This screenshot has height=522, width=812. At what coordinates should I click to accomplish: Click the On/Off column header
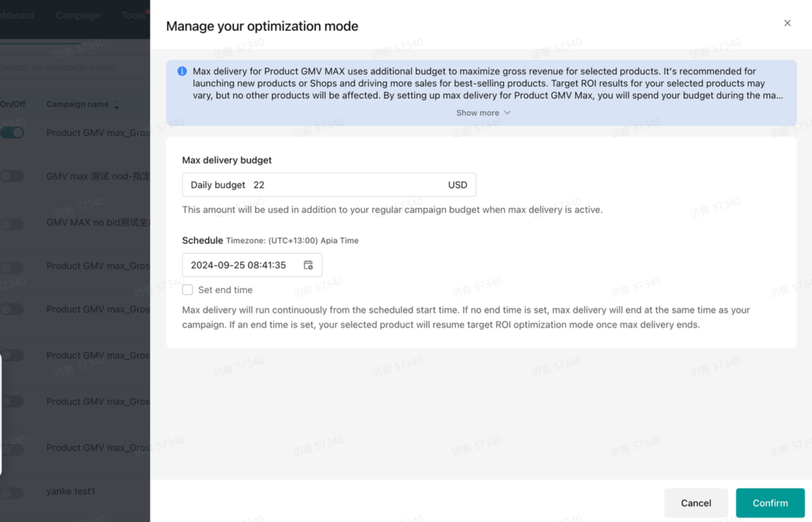point(13,104)
